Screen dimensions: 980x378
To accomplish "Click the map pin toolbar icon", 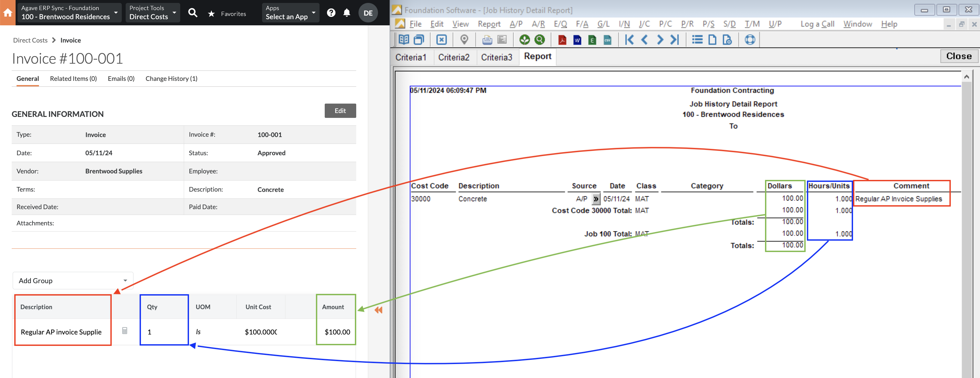I will [464, 40].
